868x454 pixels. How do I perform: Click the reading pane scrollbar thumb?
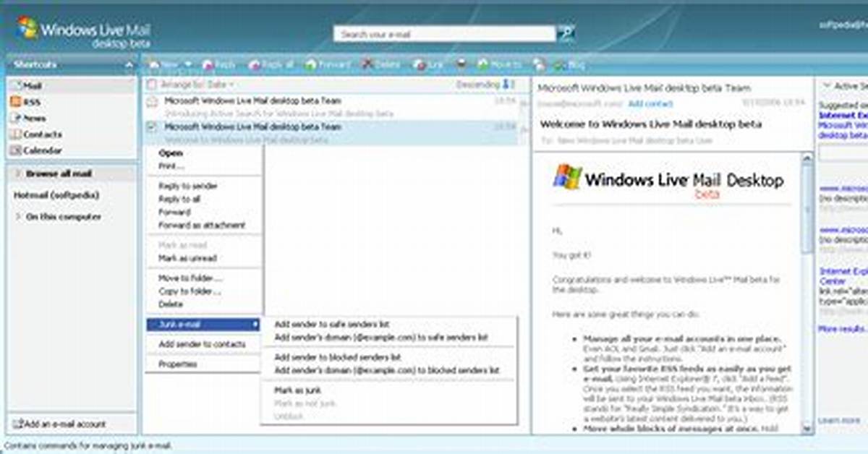pyautogui.click(x=807, y=210)
